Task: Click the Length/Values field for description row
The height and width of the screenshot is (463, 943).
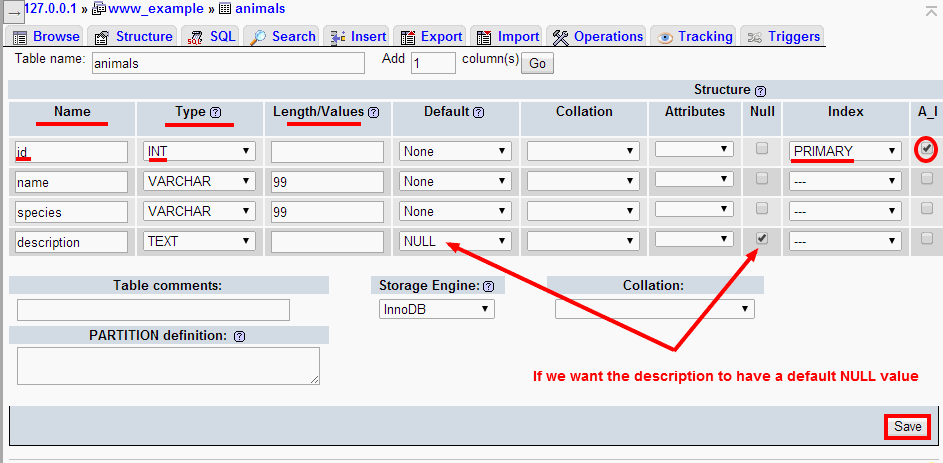Action: (327, 242)
